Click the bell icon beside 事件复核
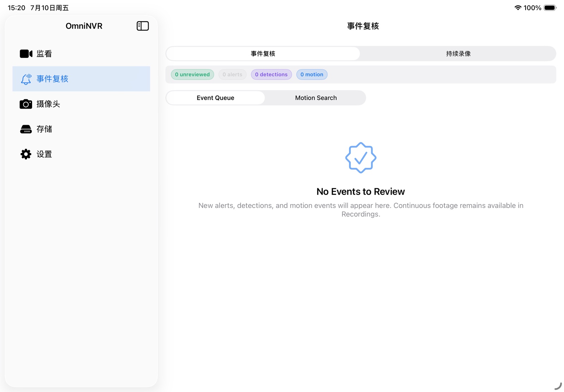564x392 pixels. coord(26,79)
